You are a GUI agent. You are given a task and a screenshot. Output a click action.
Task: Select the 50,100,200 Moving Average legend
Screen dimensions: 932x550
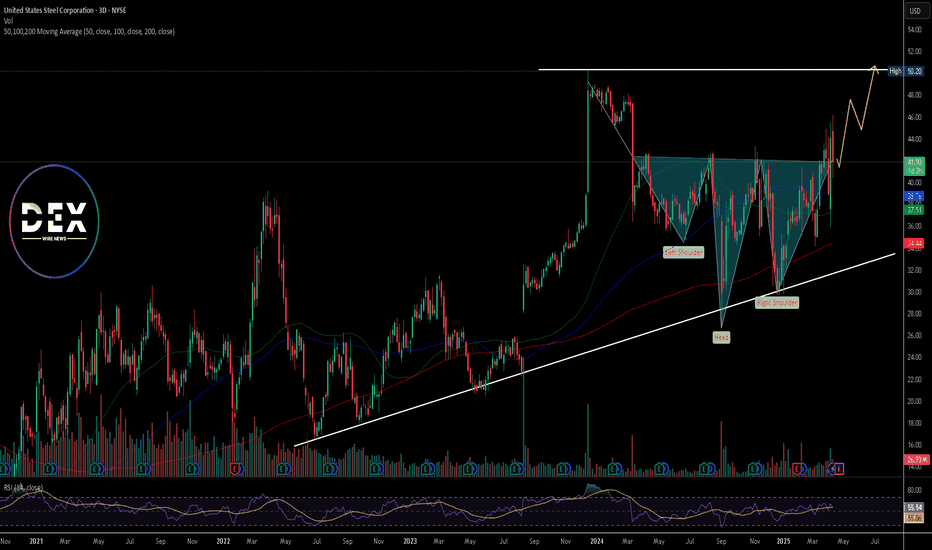coord(89,32)
